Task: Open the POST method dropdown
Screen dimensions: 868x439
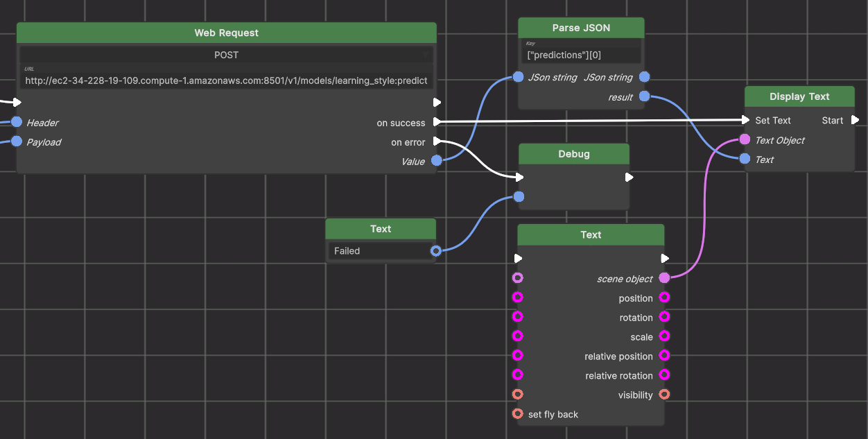Action: 227,55
